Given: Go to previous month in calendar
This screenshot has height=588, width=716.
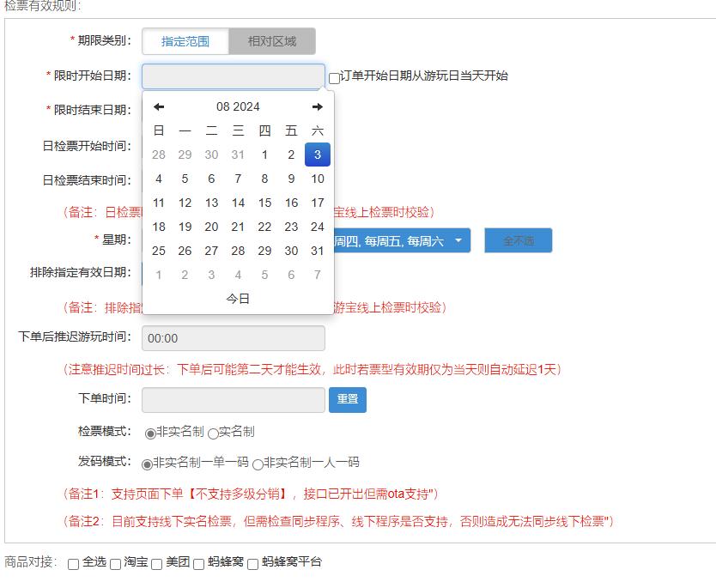Looking at the screenshot, I should click(159, 106).
